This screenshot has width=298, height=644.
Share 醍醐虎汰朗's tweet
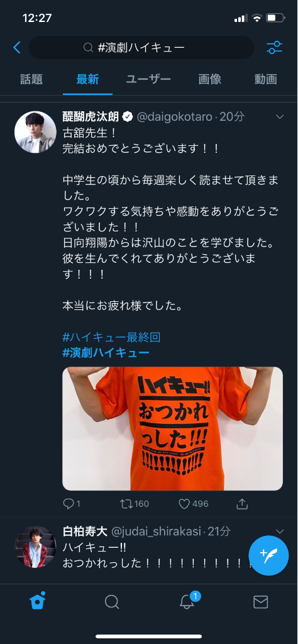243,504
